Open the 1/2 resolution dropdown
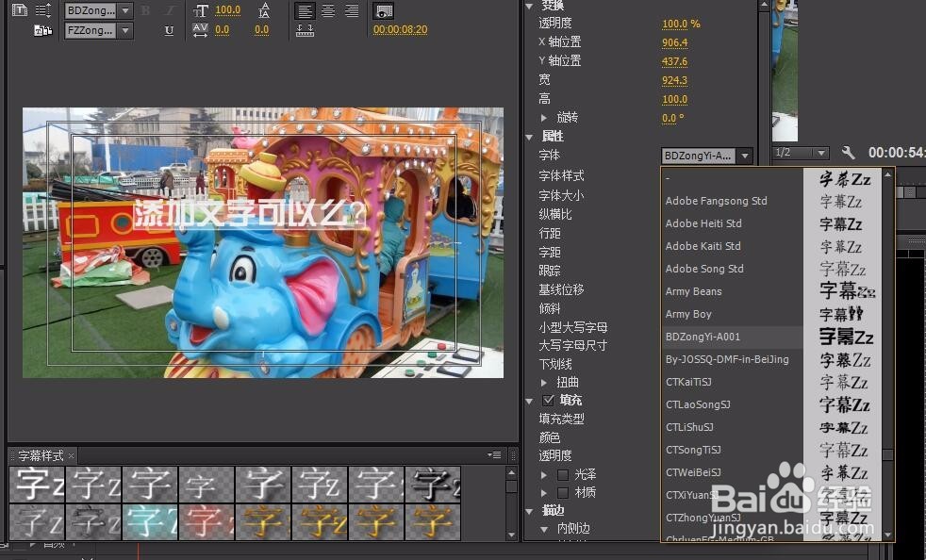Viewport: 926px width, 560px height. 801,153
